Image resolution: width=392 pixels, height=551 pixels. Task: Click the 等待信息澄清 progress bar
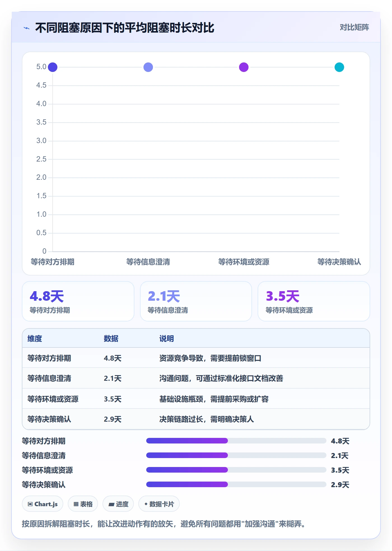coord(236,455)
